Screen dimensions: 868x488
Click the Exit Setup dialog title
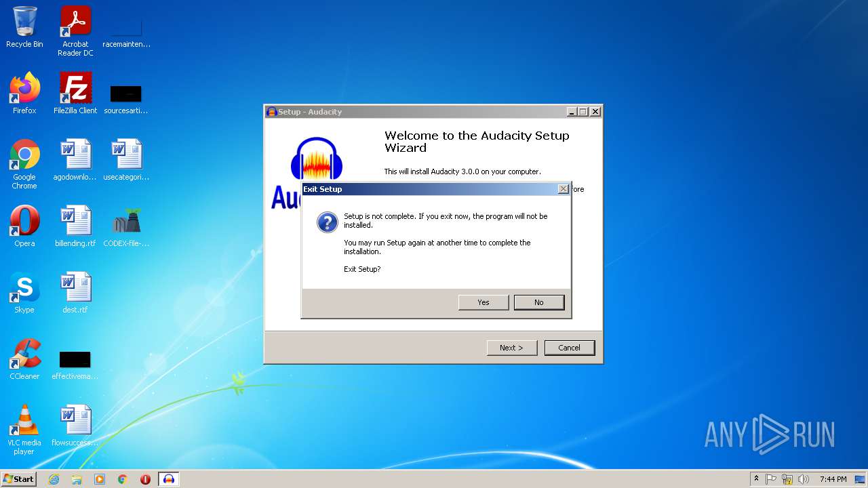point(323,189)
